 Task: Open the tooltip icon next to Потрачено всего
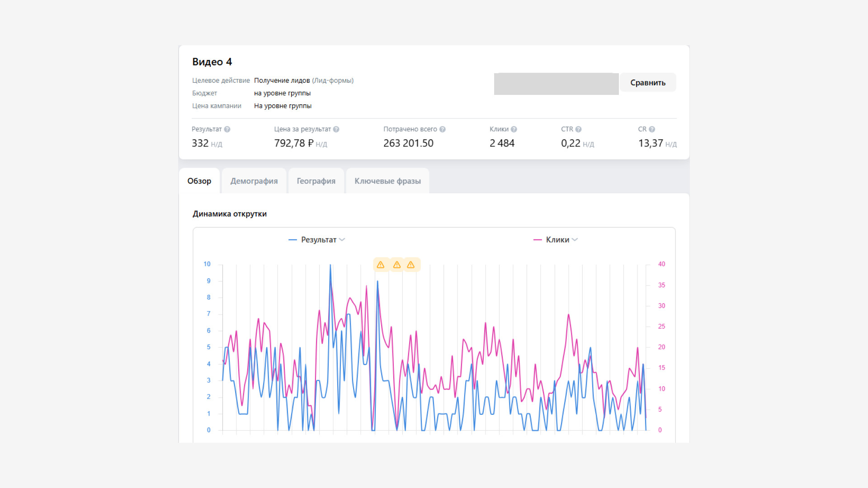point(442,129)
